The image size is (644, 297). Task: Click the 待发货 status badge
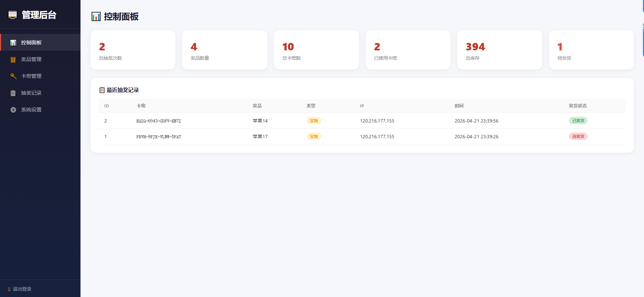point(578,136)
